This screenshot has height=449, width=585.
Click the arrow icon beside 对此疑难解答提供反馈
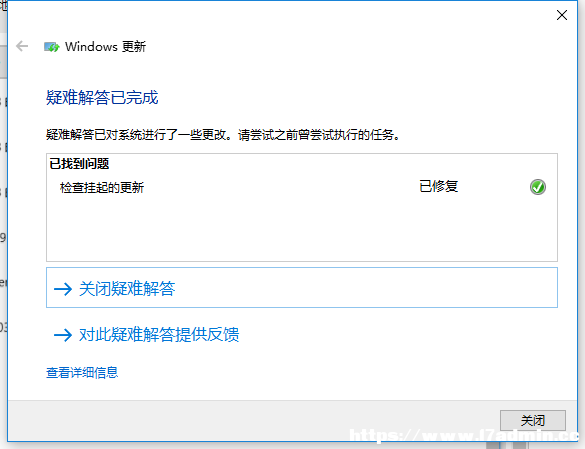[x=63, y=335]
